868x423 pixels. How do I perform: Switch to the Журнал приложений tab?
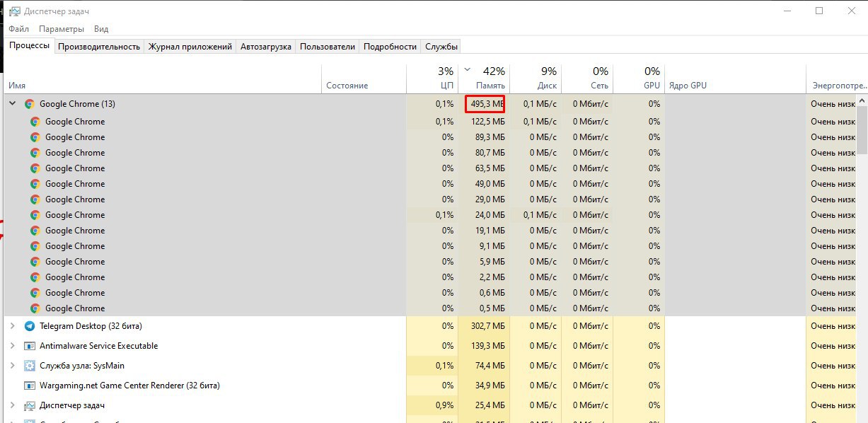tap(190, 47)
